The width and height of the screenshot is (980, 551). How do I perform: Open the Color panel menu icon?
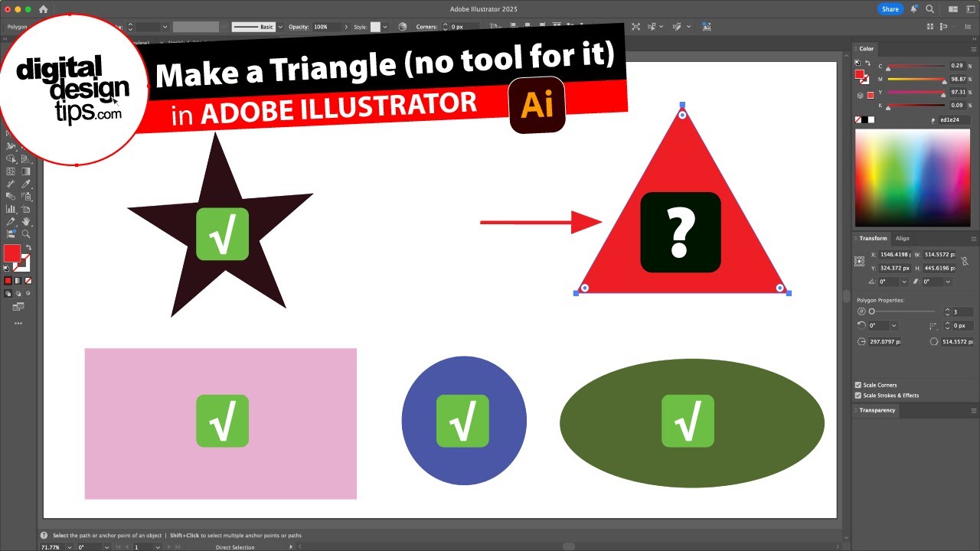(974, 49)
